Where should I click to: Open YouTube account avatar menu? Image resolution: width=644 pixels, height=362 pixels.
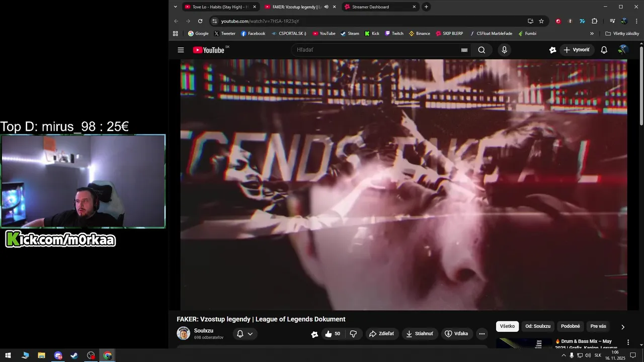623,50
